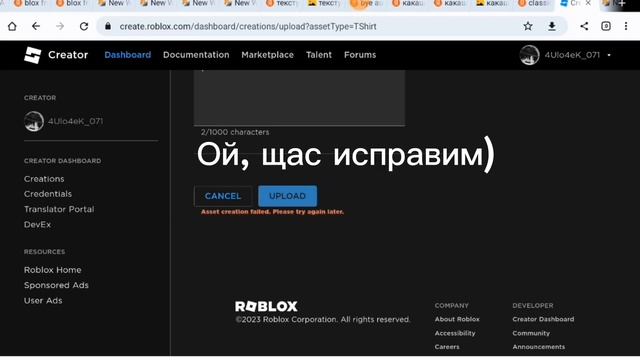Open account dropdown arrow beside 4Ulo4eK_071
640x360 pixels.
coord(609,55)
